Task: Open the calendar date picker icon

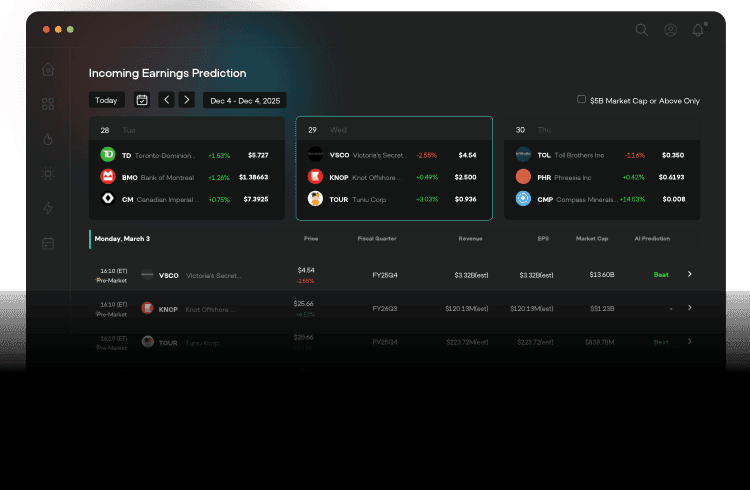Action: click(x=142, y=100)
